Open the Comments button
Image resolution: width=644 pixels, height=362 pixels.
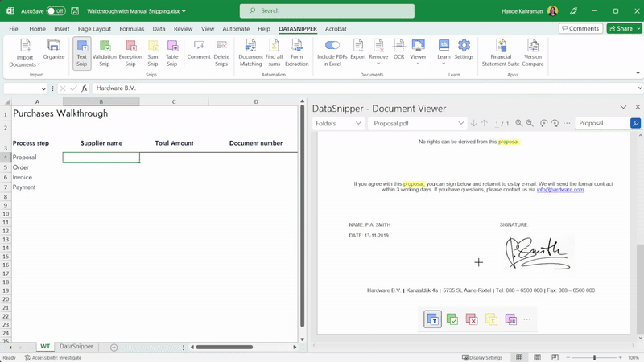(x=580, y=28)
